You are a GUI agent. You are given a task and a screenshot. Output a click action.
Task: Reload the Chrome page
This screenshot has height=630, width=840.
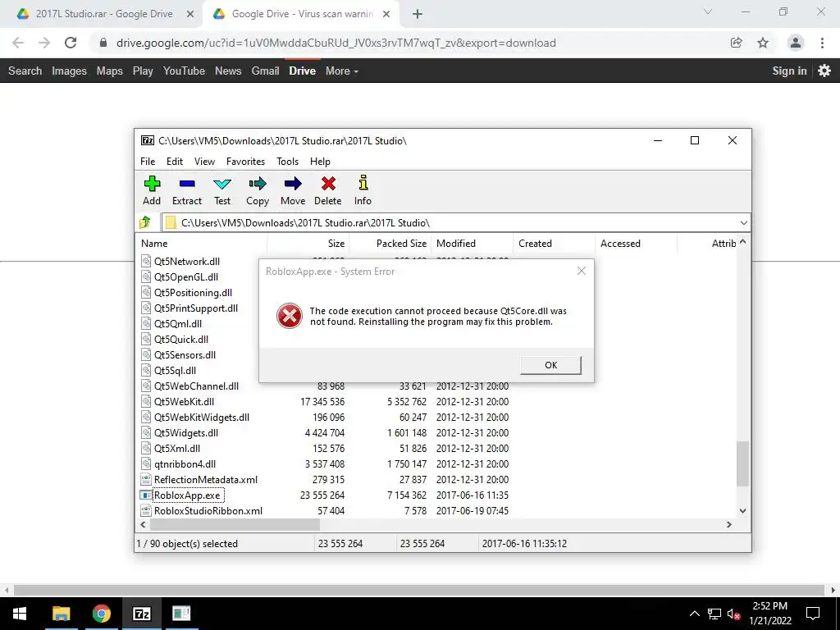71,43
